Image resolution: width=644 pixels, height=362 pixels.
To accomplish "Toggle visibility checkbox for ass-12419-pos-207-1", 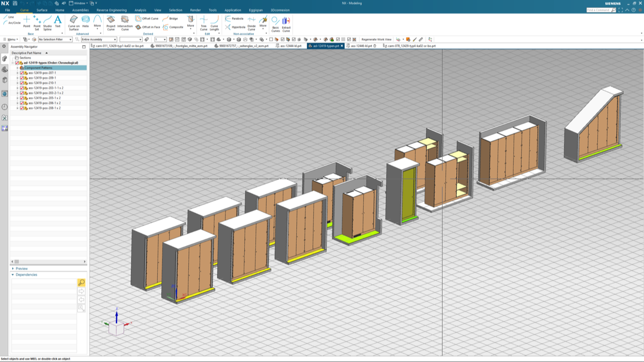I will tap(21, 73).
